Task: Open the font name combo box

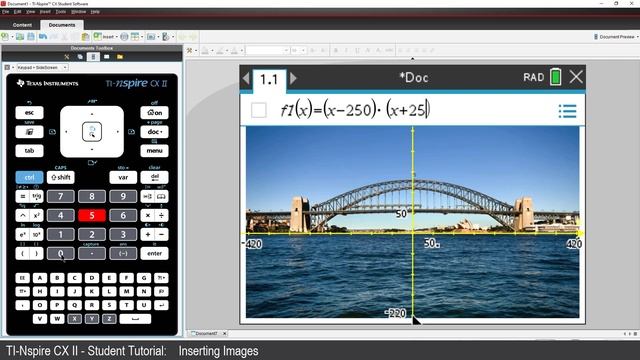Action: (267, 51)
